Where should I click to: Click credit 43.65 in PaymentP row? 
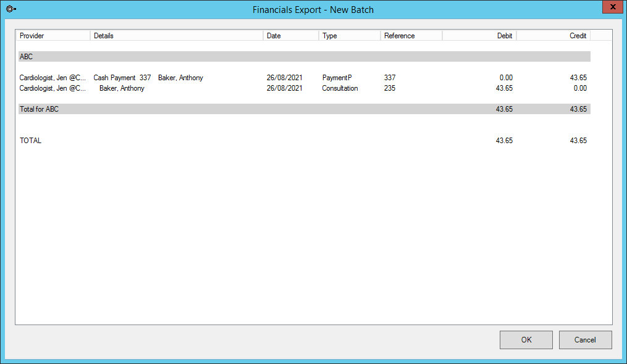[578, 78]
